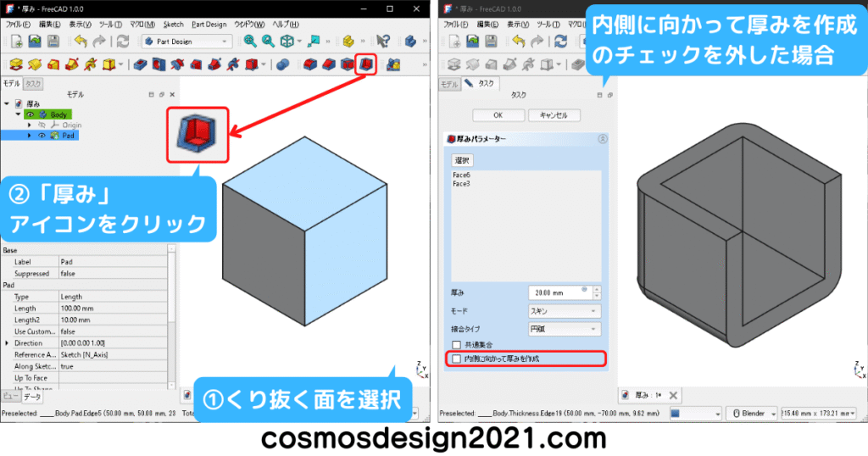Viewport: 868px width, 456px height.
Task: Open the 編集 menu in right window
Action: (x=487, y=25)
